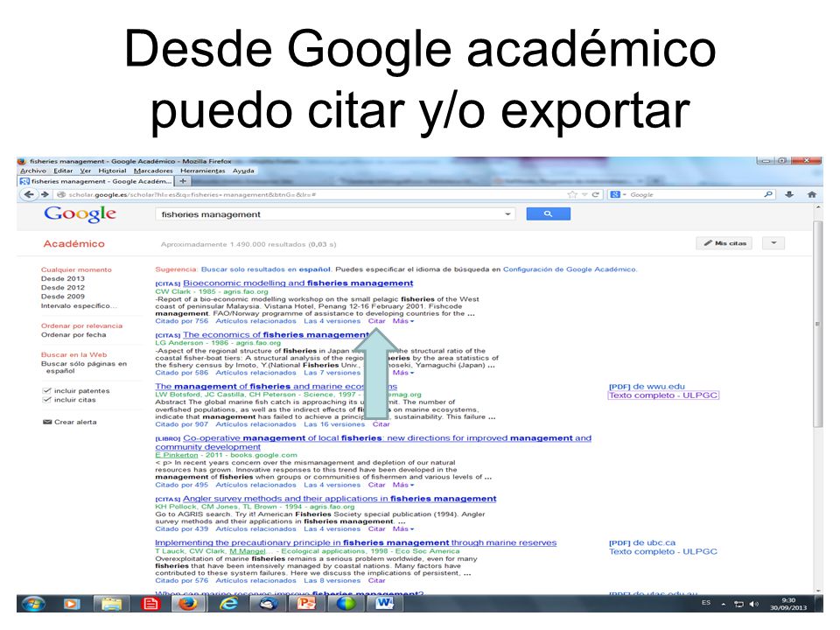Image resolution: width=840 pixels, height=630 pixels.
Task: Open the Thunderbird mail icon in the taskbar
Action: (268, 604)
